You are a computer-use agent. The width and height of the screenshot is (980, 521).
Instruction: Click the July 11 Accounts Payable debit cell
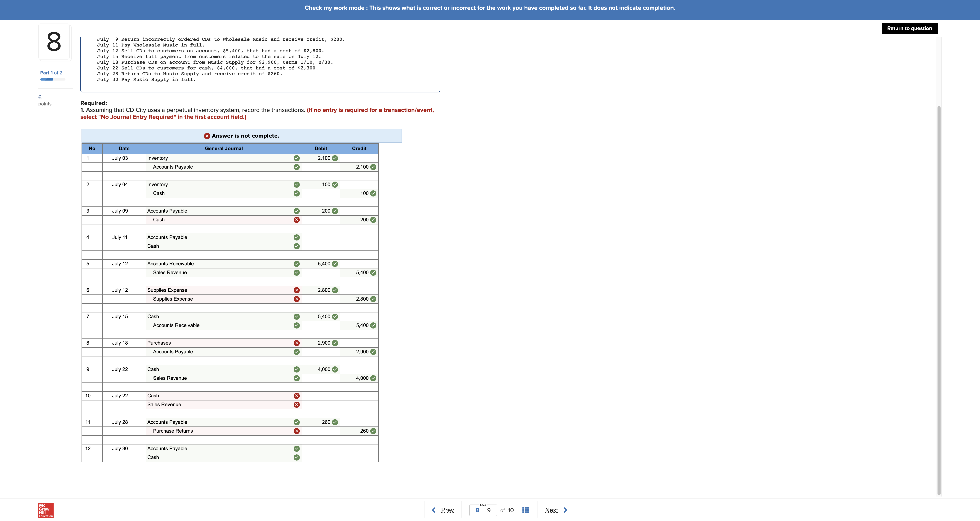tap(320, 237)
